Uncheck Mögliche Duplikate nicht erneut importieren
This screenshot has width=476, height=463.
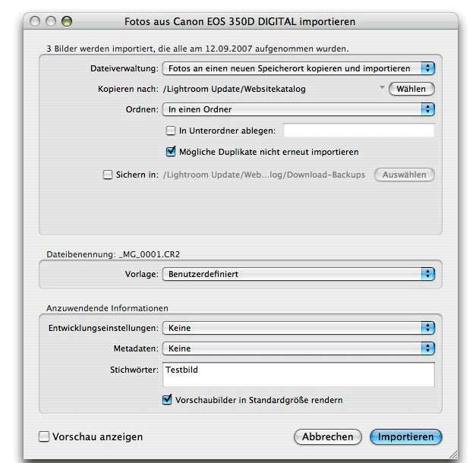tap(171, 152)
